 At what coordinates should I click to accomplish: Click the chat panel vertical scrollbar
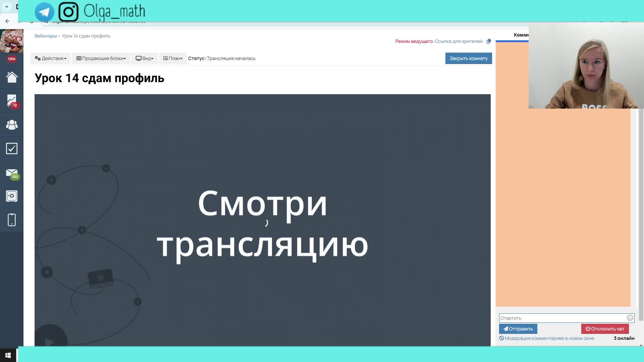click(x=641, y=215)
